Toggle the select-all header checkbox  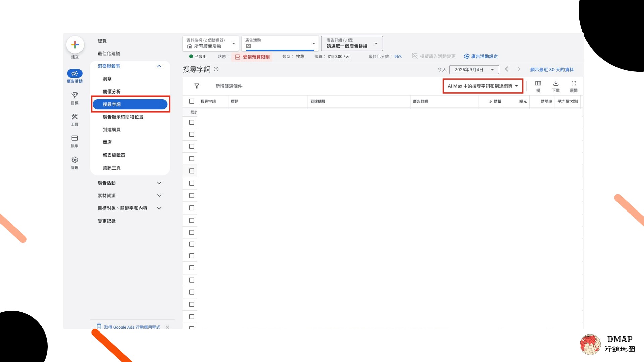pyautogui.click(x=192, y=101)
